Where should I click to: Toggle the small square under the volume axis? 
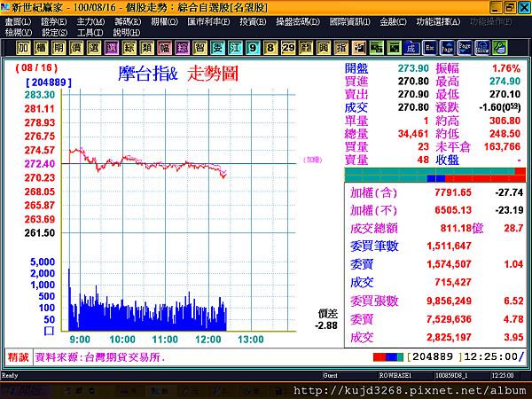[x=49, y=331]
